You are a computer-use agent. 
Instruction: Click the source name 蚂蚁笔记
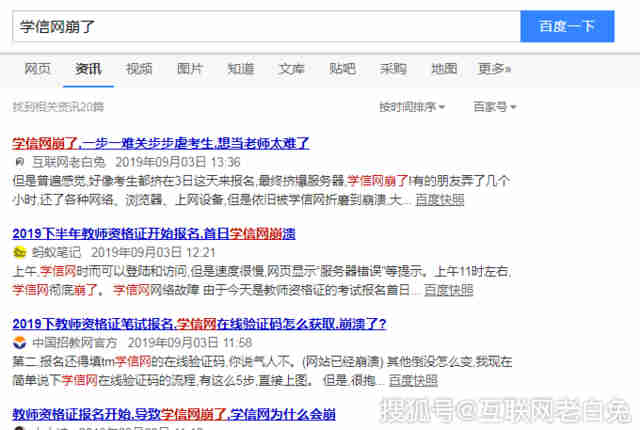click(56, 253)
